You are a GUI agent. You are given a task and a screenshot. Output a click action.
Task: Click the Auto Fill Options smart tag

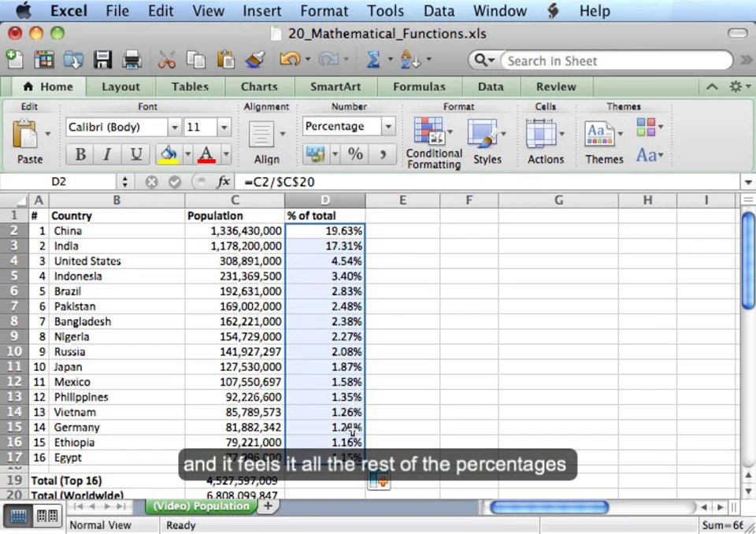click(379, 481)
